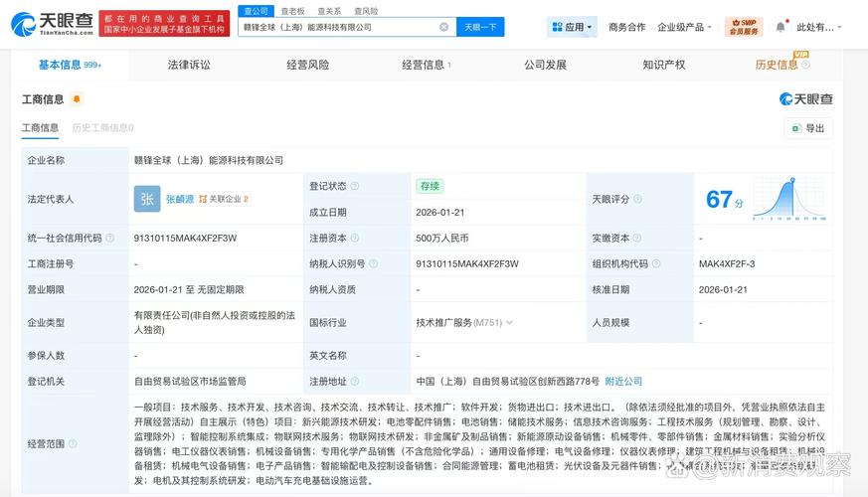Switch to the 知识产权 tab

664,65
